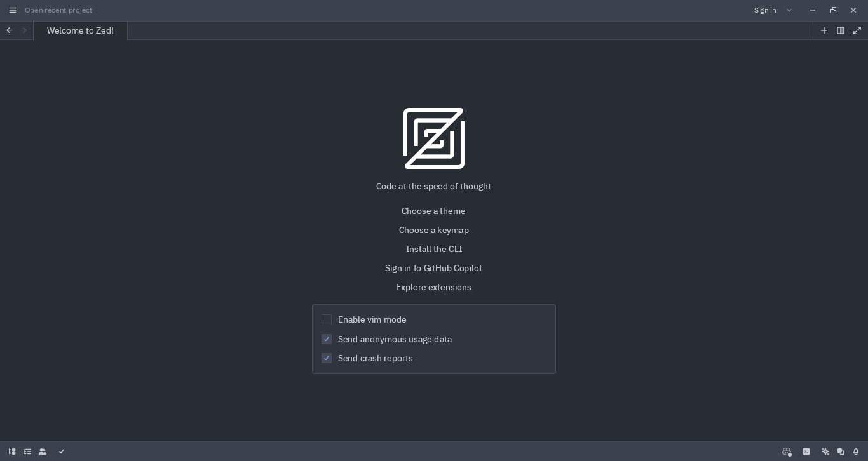Image resolution: width=868 pixels, height=461 pixels.
Task: Uncheck Send anonymous usage data
Action: click(x=327, y=339)
